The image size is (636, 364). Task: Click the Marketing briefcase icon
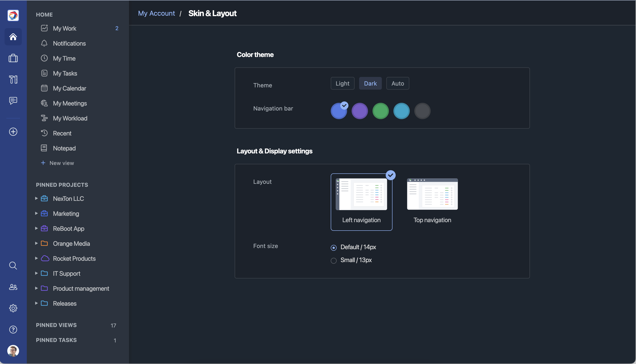[x=44, y=214]
